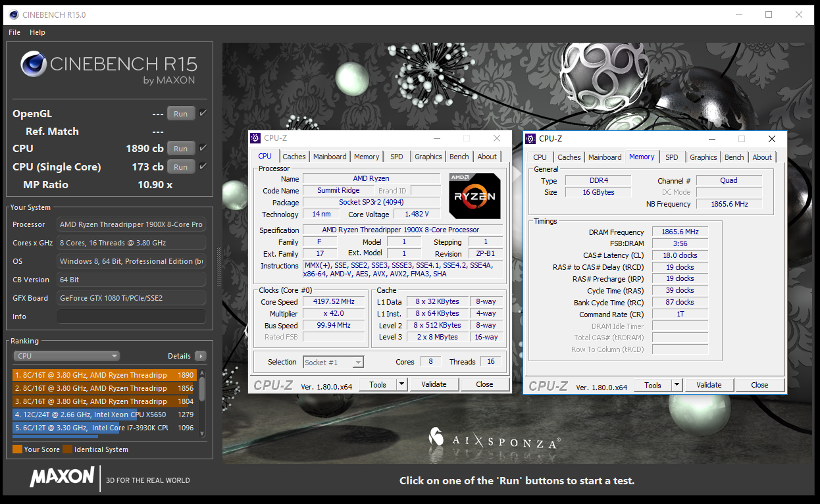Click the empty Info field under Your System
The image size is (820, 504).
click(131, 316)
